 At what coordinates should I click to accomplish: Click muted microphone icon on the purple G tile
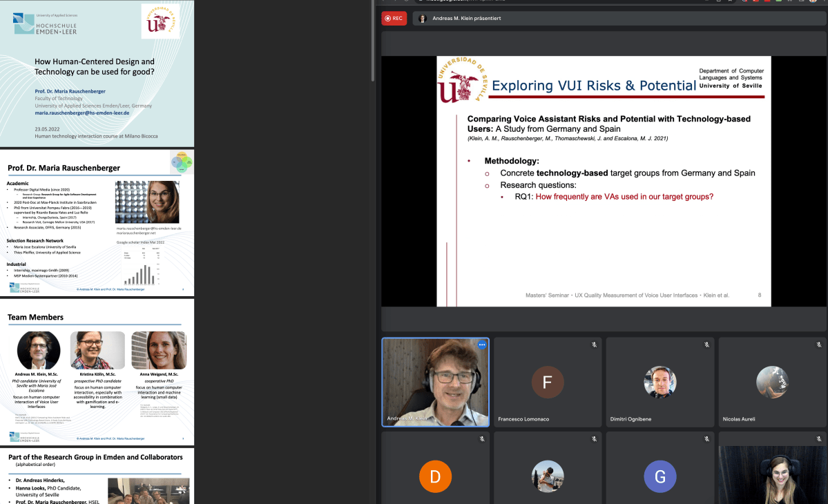pos(706,439)
